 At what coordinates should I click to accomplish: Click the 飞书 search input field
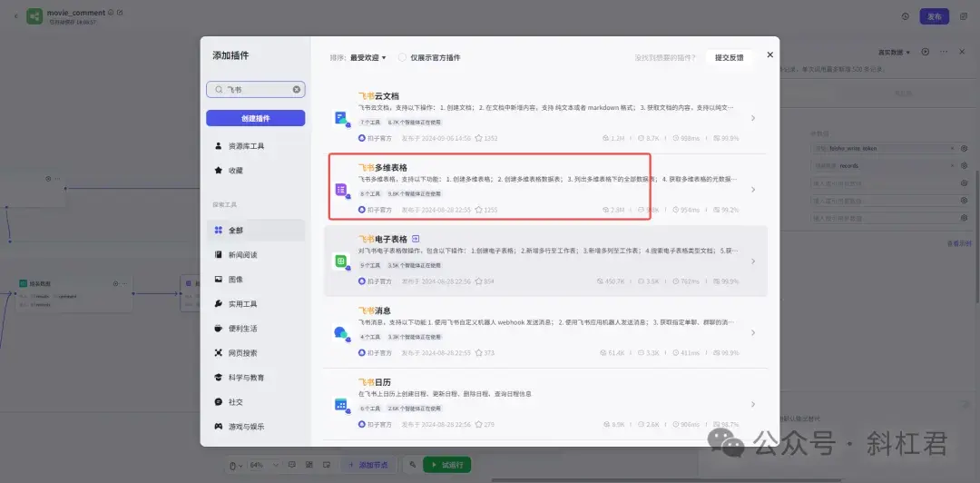[256, 90]
